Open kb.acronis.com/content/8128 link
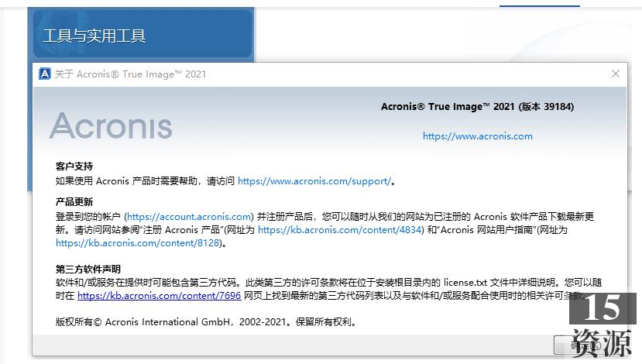The height and width of the screenshot is (364, 642). click(138, 243)
